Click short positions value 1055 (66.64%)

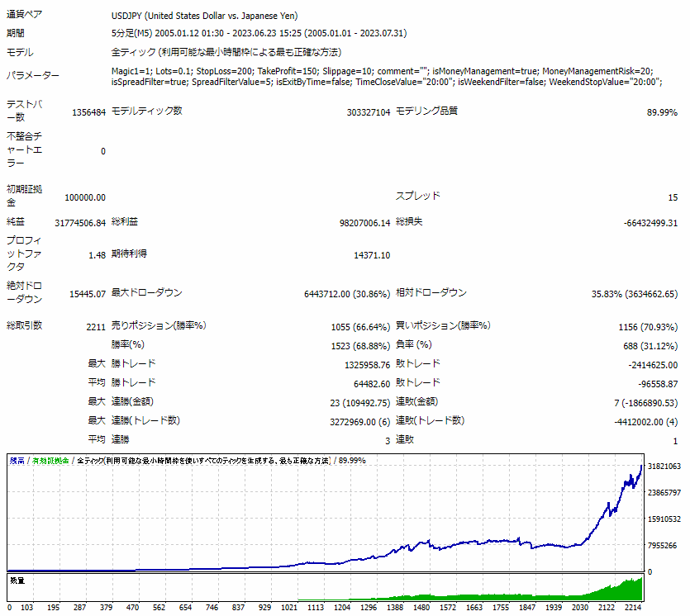360,327
